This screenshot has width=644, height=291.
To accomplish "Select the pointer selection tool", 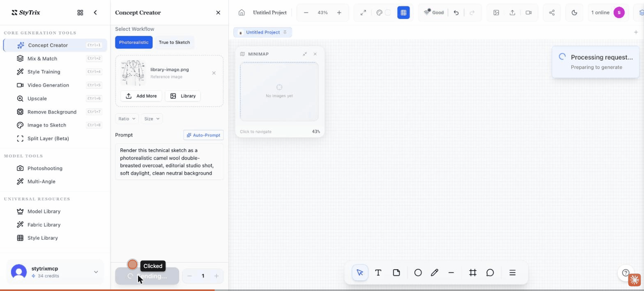I will (x=360, y=273).
